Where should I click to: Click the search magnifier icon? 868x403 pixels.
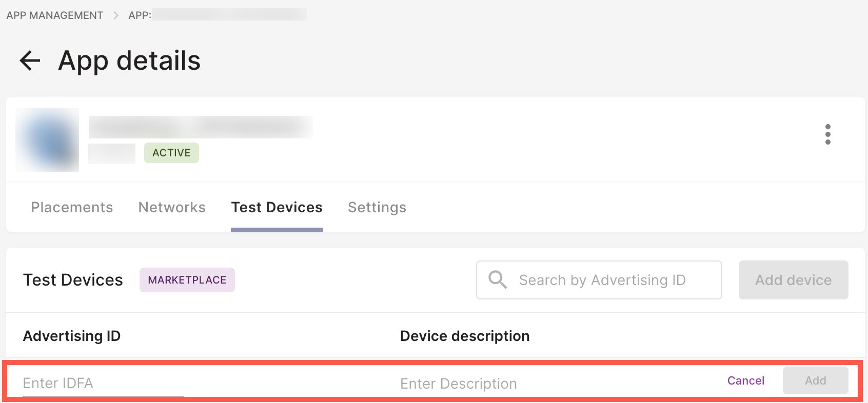[497, 280]
